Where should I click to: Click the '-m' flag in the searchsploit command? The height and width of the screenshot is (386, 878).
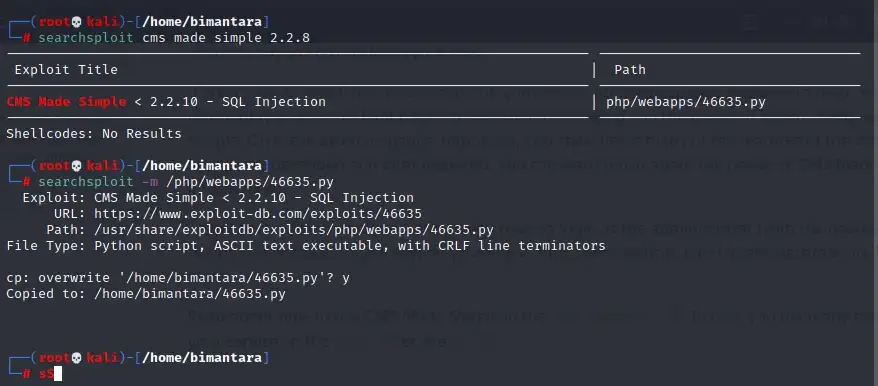pyautogui.click(x=150, y=182)
